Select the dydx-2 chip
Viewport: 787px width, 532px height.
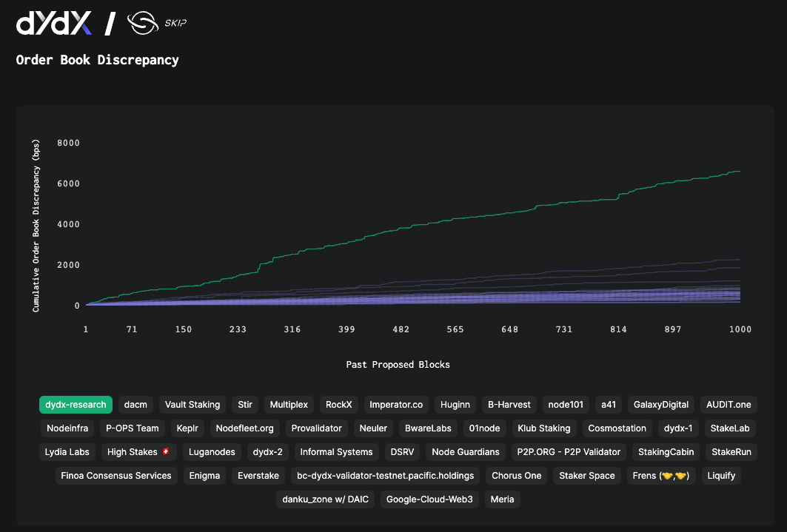[x=267, y=452]
